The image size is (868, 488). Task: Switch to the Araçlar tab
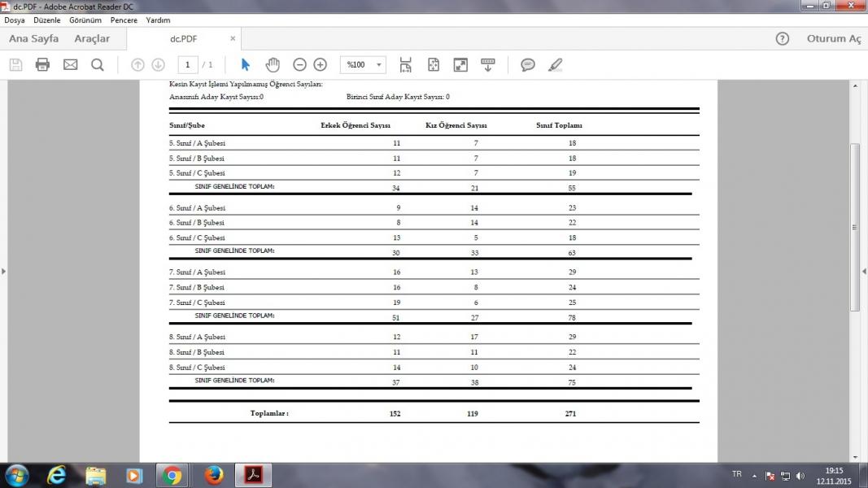coord(92,39)
